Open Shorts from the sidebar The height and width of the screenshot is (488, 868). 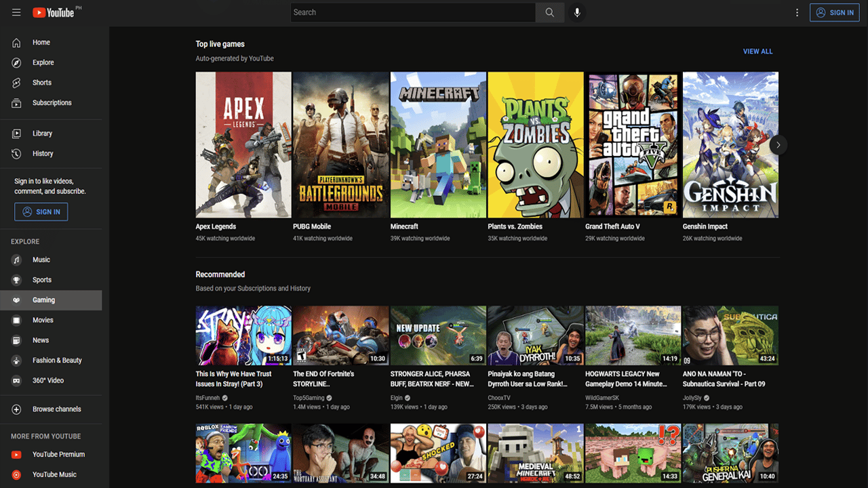[51, 83]
